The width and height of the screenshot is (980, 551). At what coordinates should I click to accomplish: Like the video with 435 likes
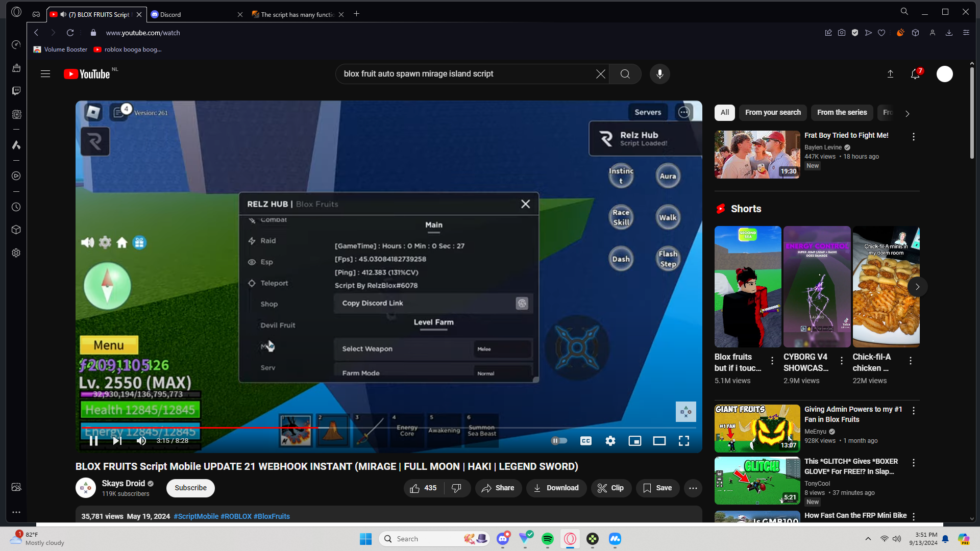point(424,488)
